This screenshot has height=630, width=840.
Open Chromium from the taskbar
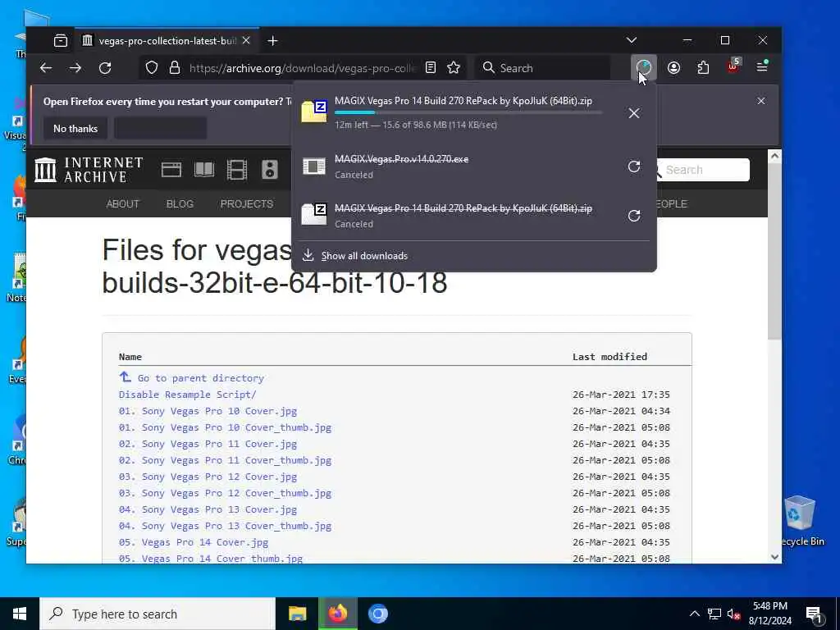[x=377, y=614]
